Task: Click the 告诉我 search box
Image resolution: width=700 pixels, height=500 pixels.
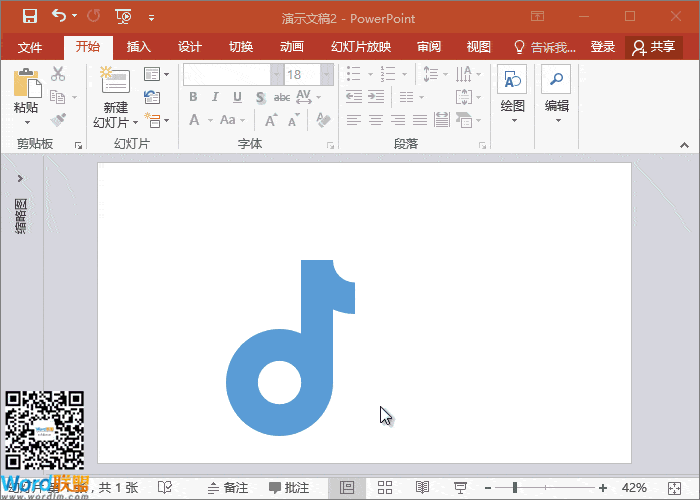Action: [545, 47]
